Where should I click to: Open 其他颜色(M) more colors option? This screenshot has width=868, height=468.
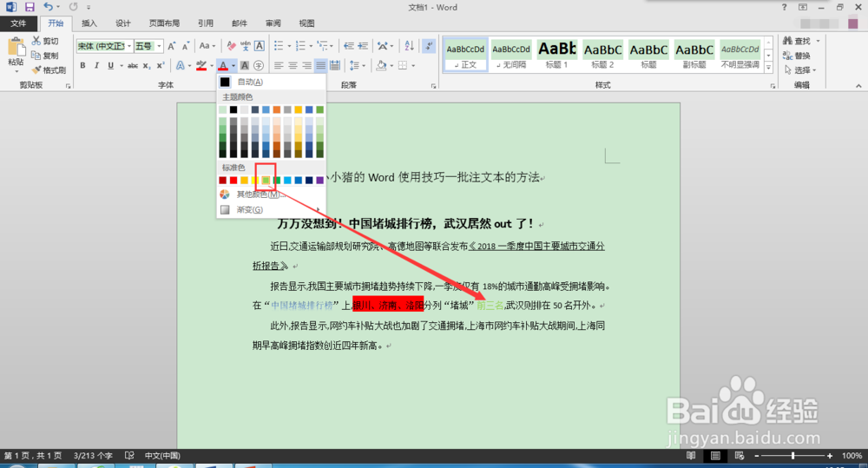pos(271,194)
